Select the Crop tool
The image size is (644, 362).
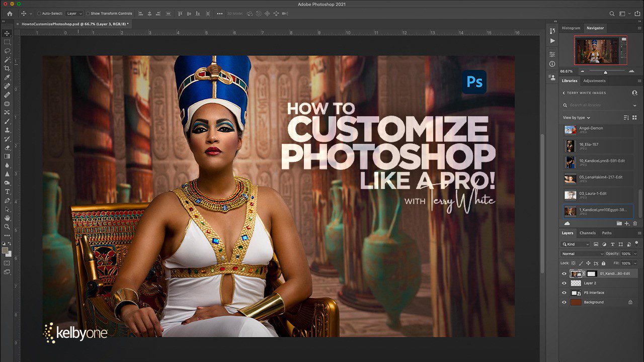pos(7,68)
